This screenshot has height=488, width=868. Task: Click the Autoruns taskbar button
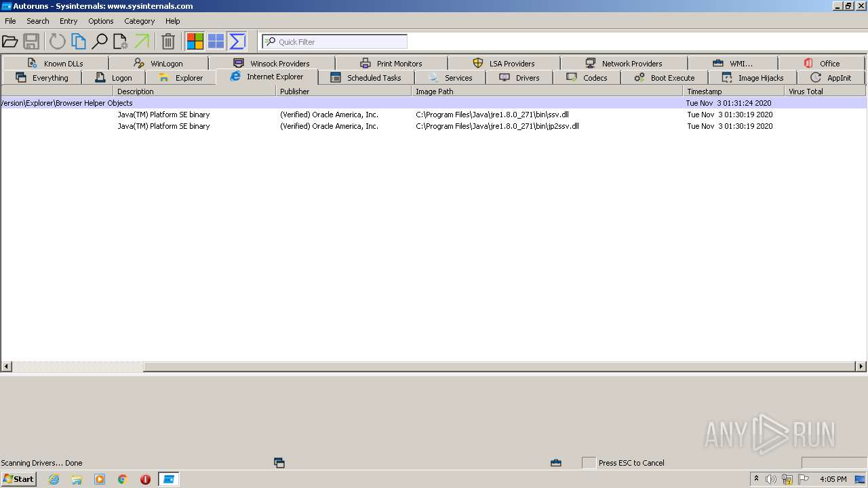coord(168,479)
